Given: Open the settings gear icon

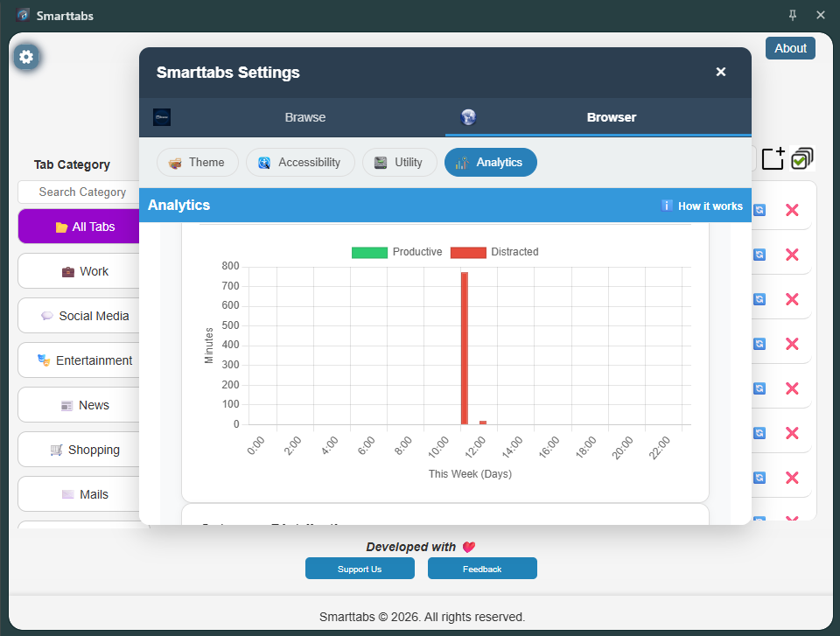Looking at the screenshot, I should coord(26,56).
